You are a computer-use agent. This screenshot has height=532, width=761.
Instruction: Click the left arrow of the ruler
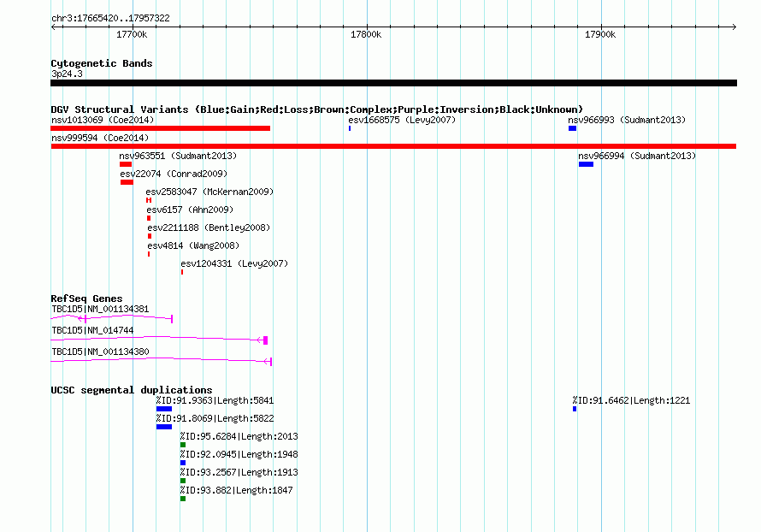click(x=54, y=27)
